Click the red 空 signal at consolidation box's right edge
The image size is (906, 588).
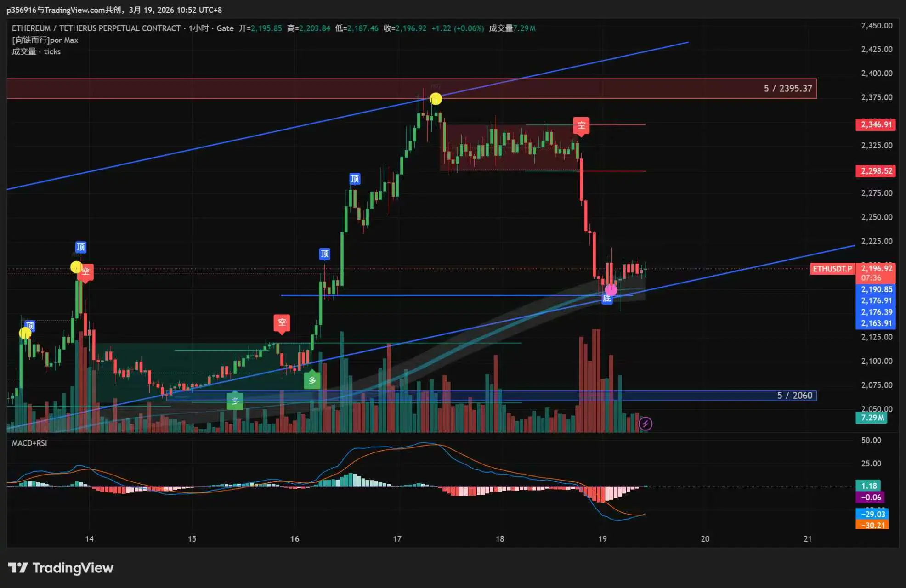point(581,125)
